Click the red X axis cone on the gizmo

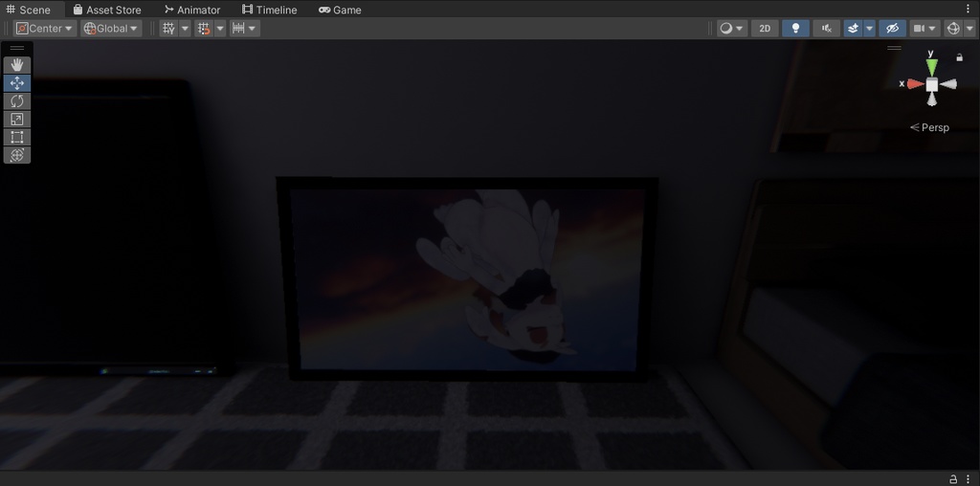point(916,83)
